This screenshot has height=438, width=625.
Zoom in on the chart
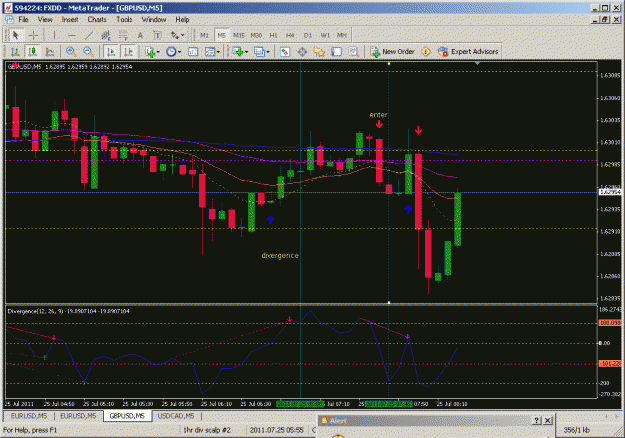tap(71, 51)
